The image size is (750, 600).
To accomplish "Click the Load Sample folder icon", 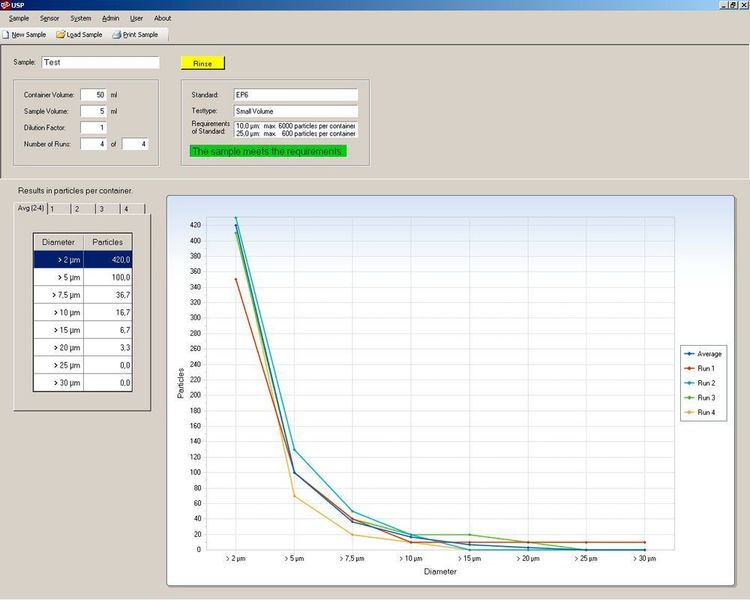I will click(60, 35).
